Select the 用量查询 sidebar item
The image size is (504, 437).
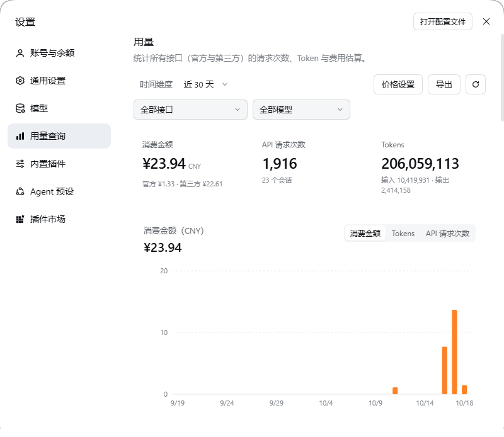point(59,136)
